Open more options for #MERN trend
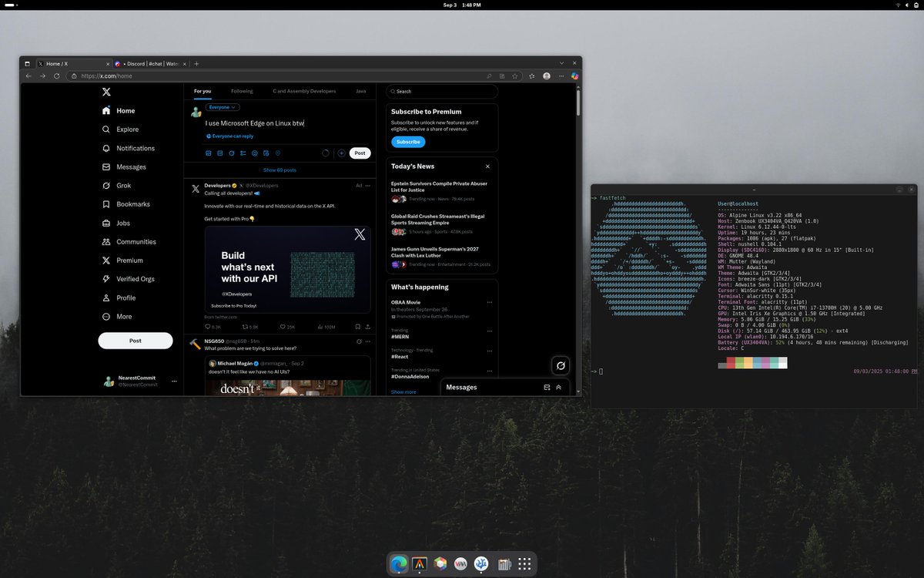924x578 pixels. [488, 331]
